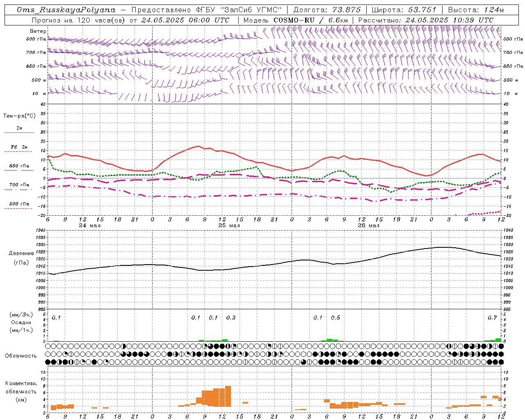Click the dashed line sample under Td 2м

18,152
